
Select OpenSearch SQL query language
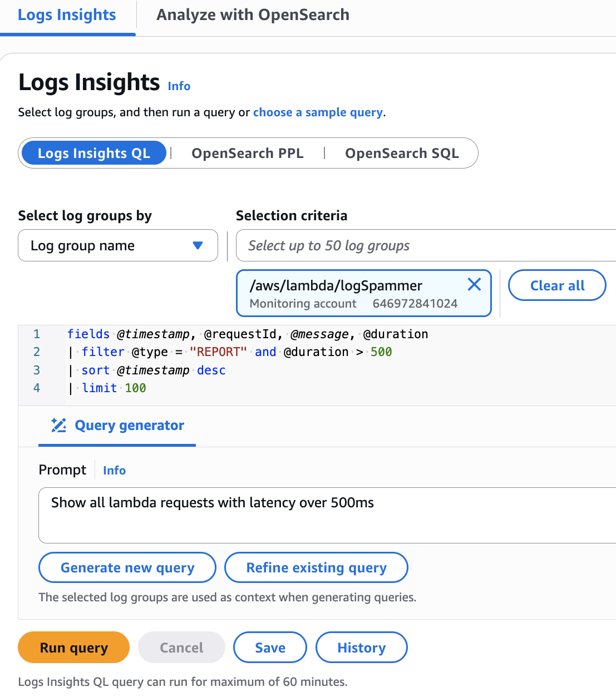click(402, 153)
